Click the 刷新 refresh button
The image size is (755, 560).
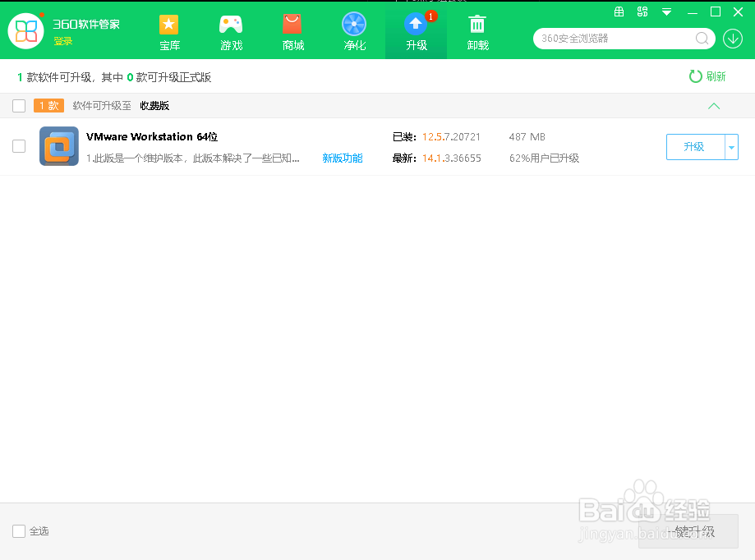point(707,76)
